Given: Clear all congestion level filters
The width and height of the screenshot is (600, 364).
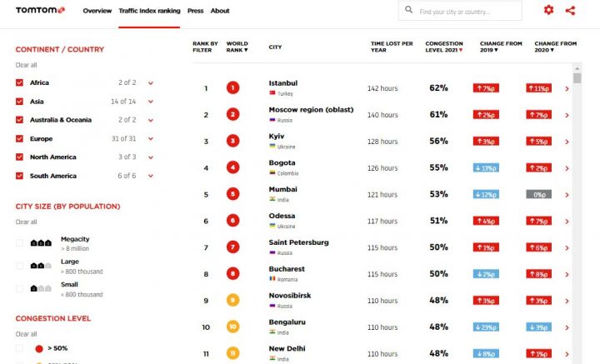Looking at the screenshot, I should (26, 334).
